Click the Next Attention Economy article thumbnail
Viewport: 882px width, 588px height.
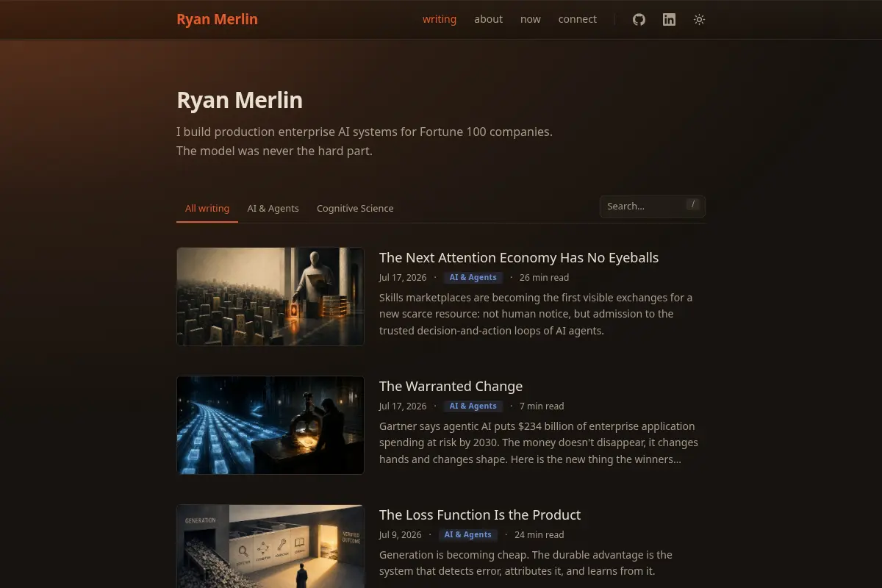coord(270,296)
